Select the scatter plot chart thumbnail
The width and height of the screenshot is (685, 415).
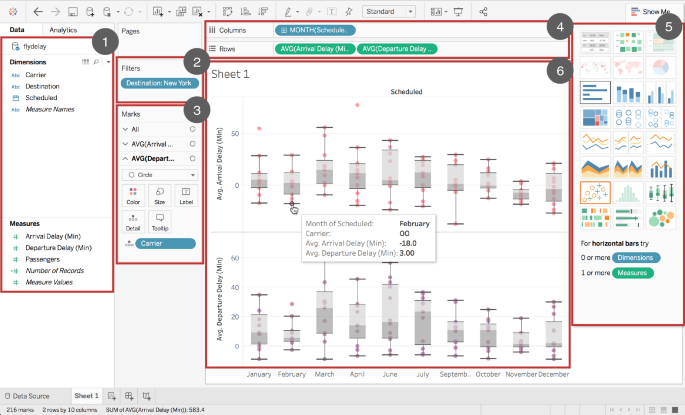pos(595,192)
